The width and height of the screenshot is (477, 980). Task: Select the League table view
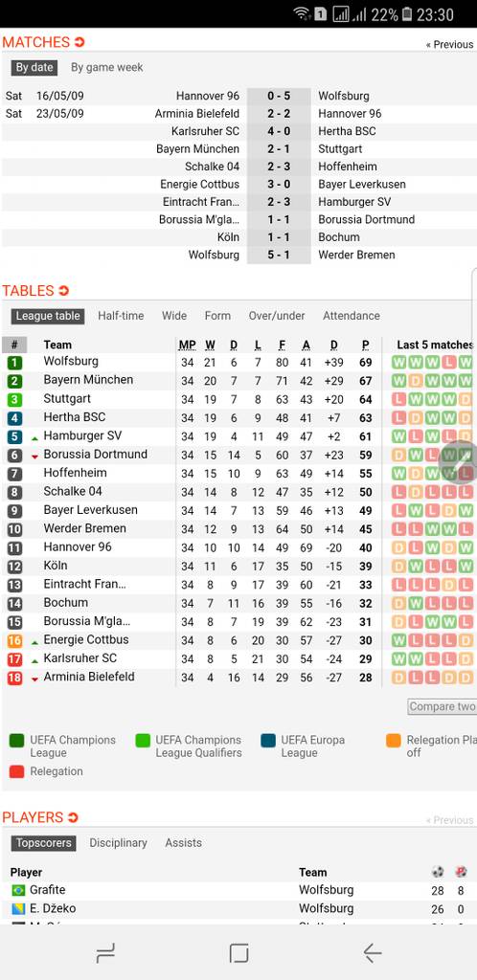pyautogui.click(x=48, y=316)
